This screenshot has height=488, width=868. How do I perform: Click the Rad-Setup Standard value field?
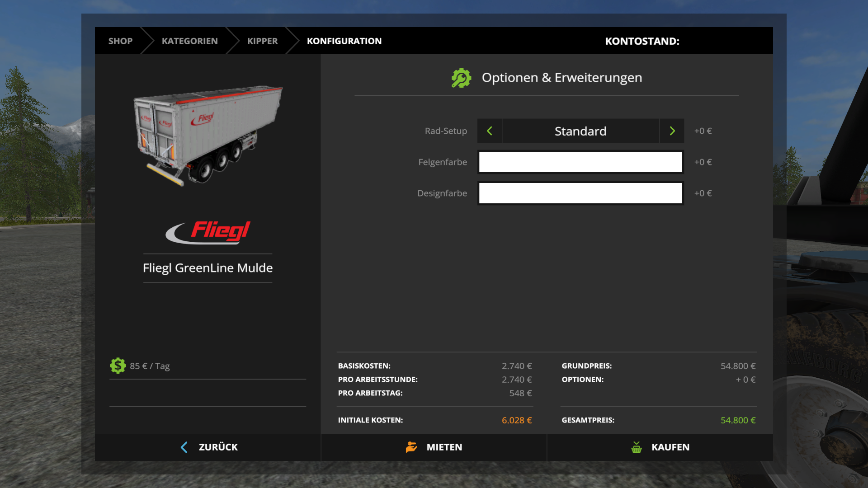580,131
